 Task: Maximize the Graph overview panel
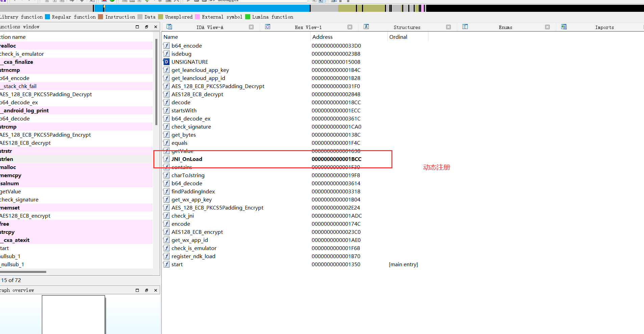coord(137,290)
